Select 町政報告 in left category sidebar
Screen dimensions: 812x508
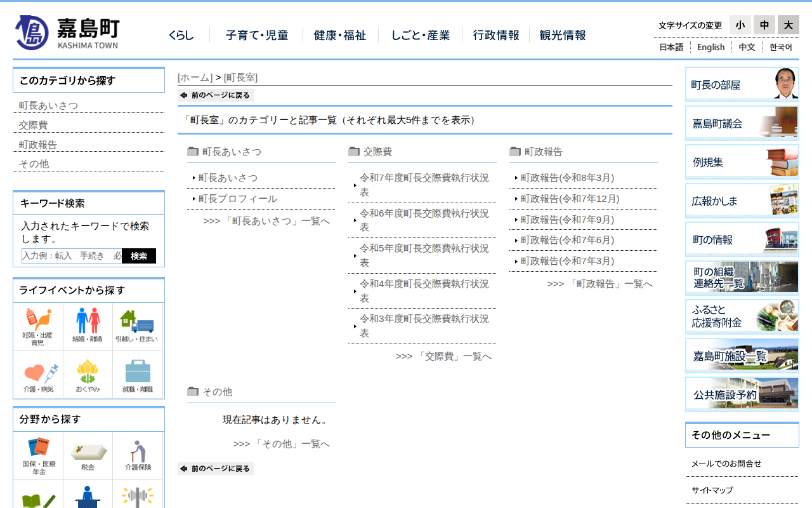click(x=38, y=145)
